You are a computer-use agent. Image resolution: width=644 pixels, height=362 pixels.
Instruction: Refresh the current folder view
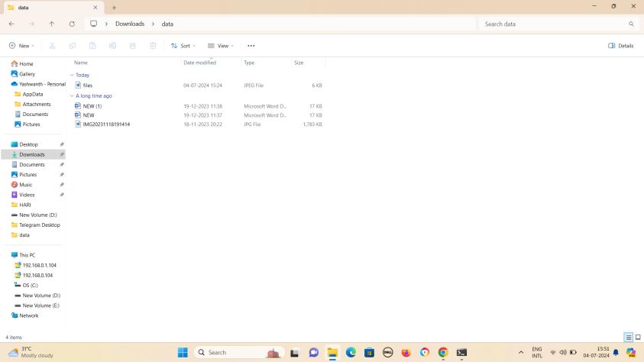coord(72,24)
